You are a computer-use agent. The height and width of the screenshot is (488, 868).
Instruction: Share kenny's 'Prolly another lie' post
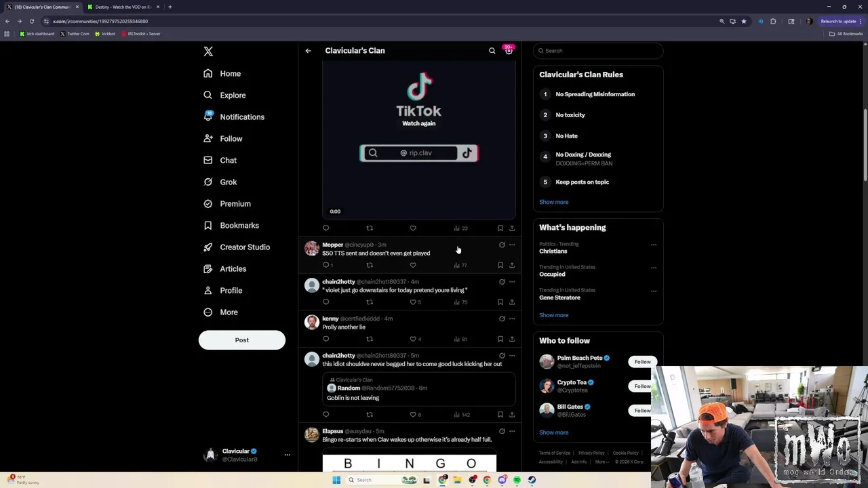[512, 339]
